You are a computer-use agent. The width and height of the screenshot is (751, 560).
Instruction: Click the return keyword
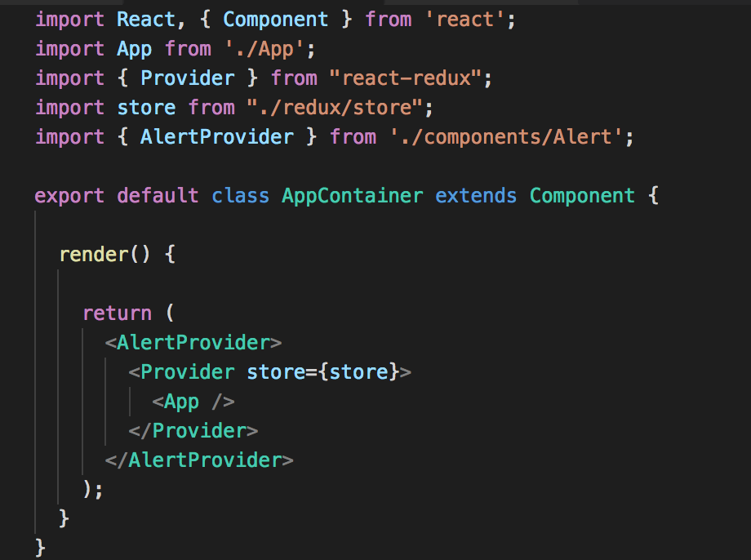tap(117, 313)
